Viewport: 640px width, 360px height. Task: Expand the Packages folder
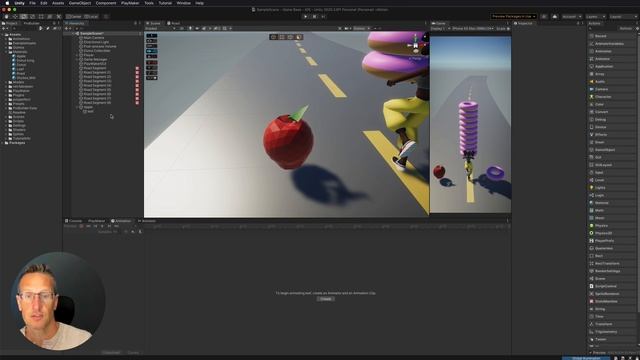click(3, 143)
